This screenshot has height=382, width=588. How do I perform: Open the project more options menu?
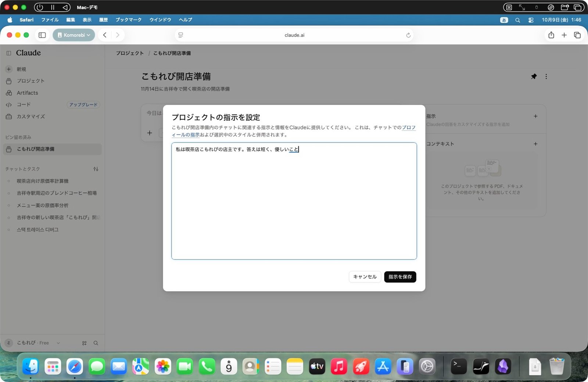coord(546,76)
